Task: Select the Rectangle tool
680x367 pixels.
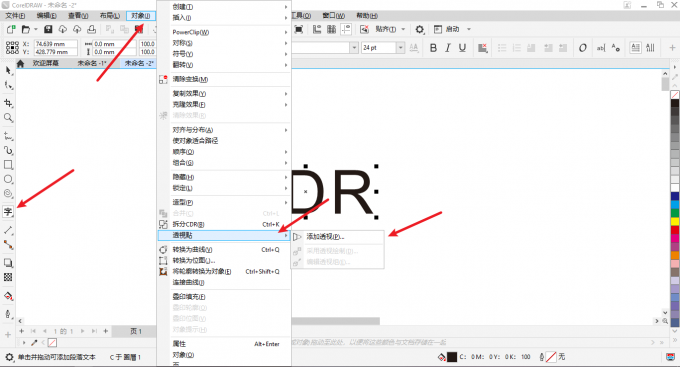Action: coord(8,165)
